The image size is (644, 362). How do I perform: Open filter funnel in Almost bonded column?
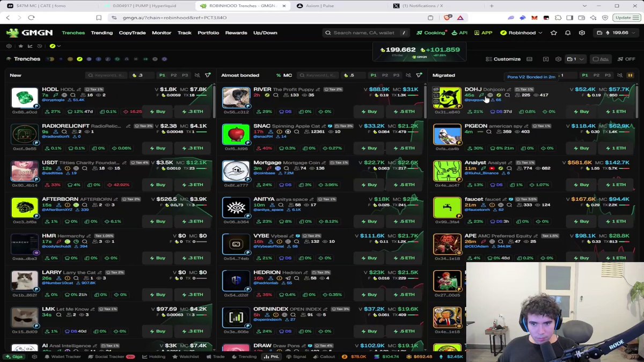(419, 75)
